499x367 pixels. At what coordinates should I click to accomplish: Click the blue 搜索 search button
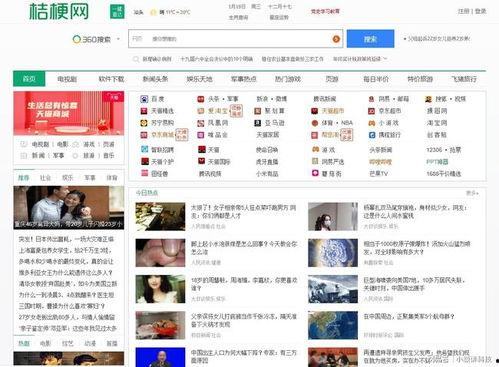[370, 39]
